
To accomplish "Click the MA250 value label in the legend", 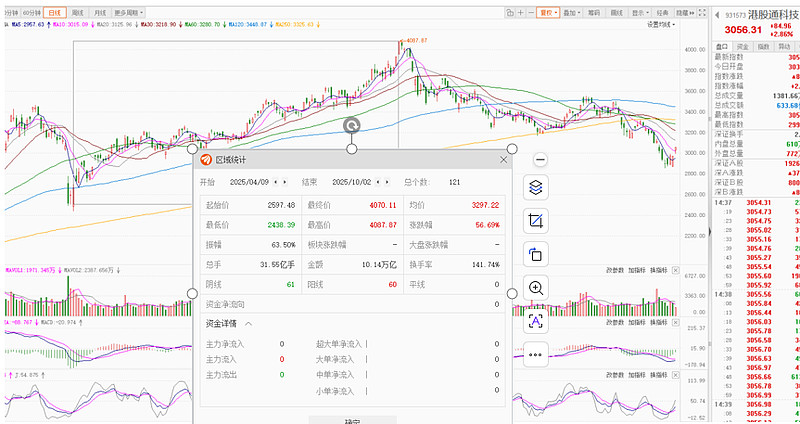I will point(295,24).
